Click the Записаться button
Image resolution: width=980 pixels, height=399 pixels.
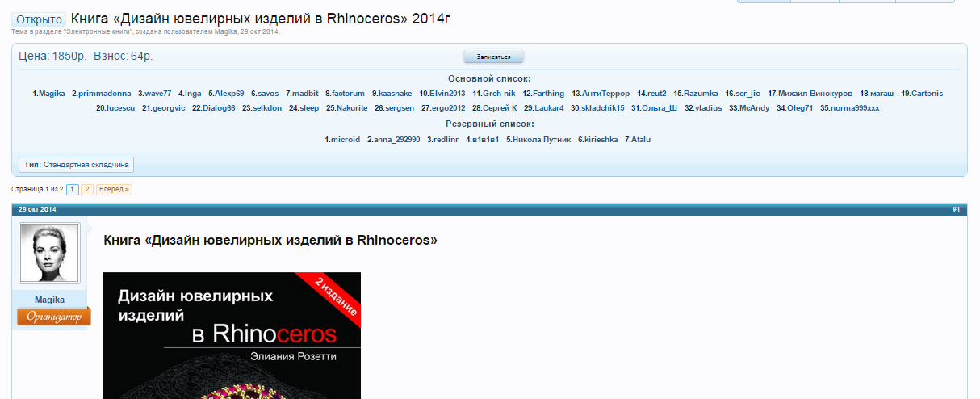tap(493, 57)
